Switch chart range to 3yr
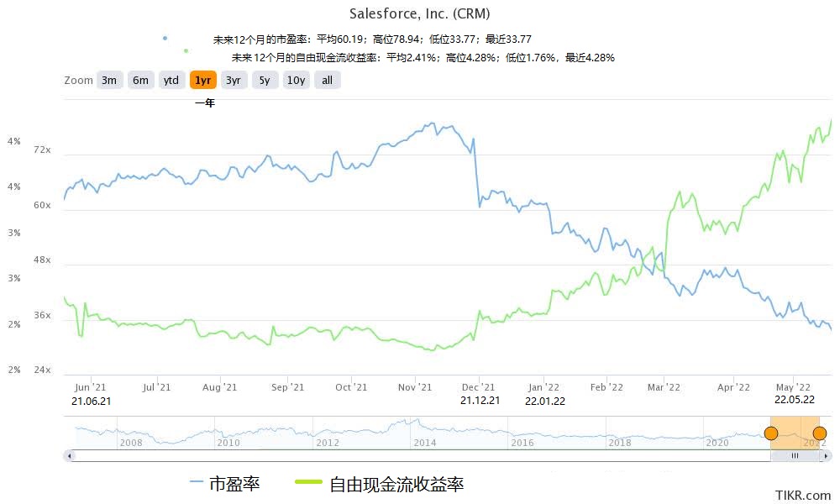Screen dimensions: 840x504 pos(234,81)
